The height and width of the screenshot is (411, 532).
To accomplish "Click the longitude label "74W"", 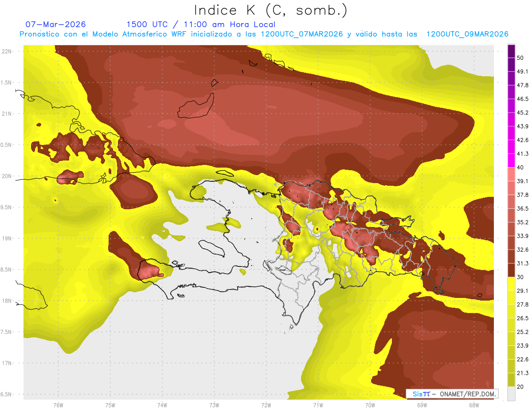I will (162, 405).
